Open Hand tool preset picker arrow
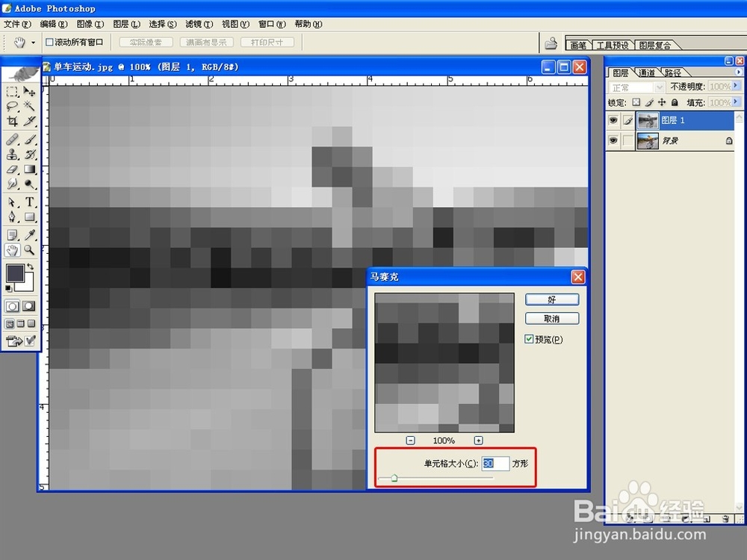The width and height of the screenshot is (747, 560). coord(33,43)
